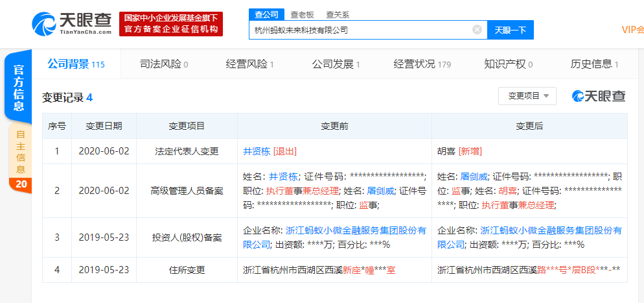Click new address 西溪路 in 变更后 cell
Viewport: 644px width, 303px height.
tap(528, 270)
